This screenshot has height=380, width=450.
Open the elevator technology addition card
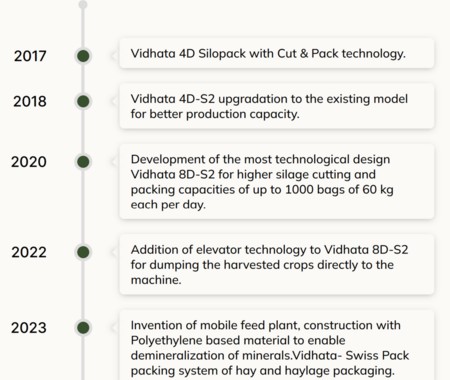tap(277, 265)
